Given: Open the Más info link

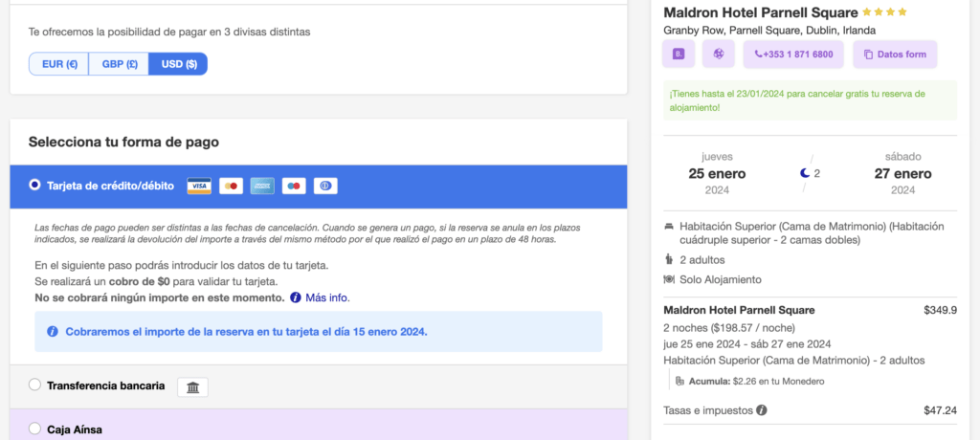Looking at the screenshot, I should tap(327, 297).
